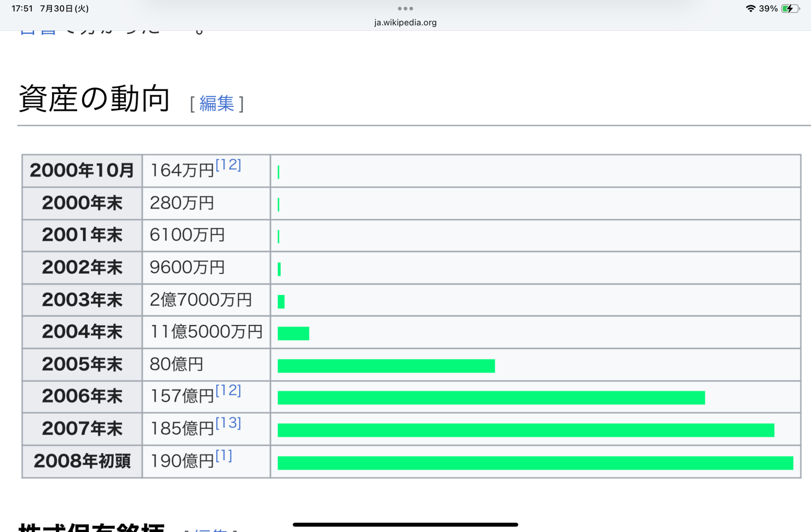The height and width of the screenshot is (532, 811).
Task: Click the green bar for 2005年末
Action: [386, 365]
